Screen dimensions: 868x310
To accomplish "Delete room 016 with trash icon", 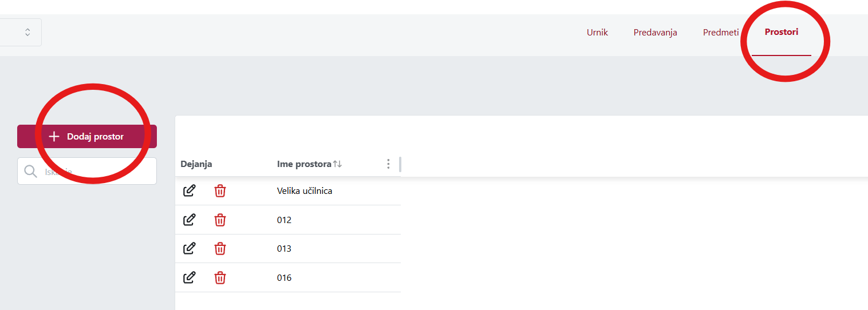I will (220, 278).
